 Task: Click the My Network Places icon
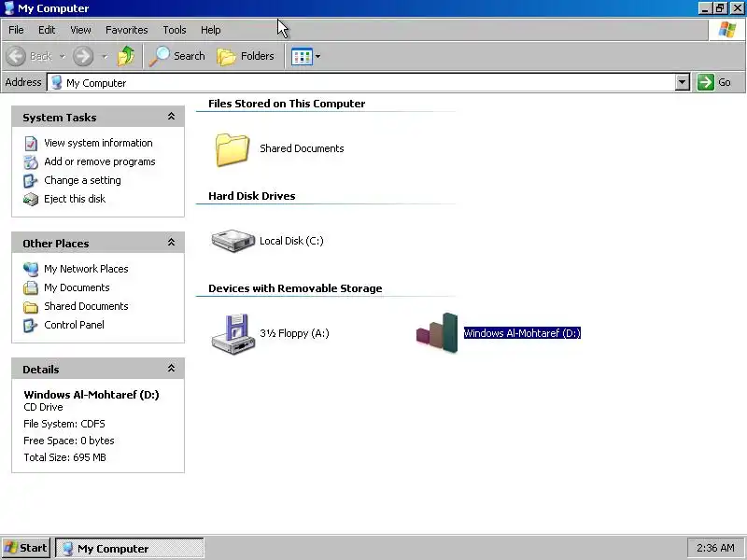(x=31, y=269)
